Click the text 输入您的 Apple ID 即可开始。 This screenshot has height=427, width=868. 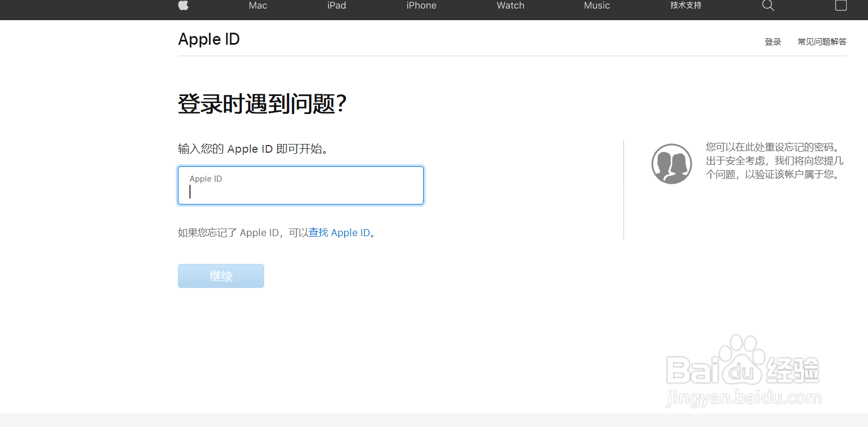[253, 149]
